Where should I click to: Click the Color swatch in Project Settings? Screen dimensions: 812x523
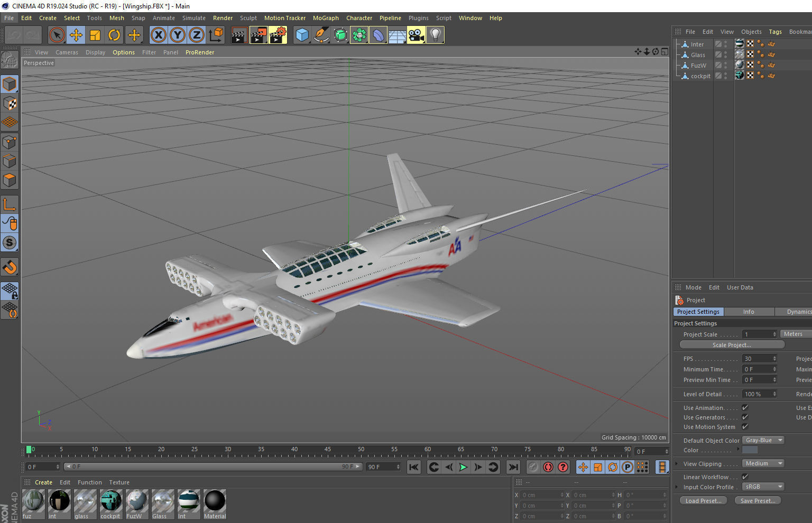[750, 450]
